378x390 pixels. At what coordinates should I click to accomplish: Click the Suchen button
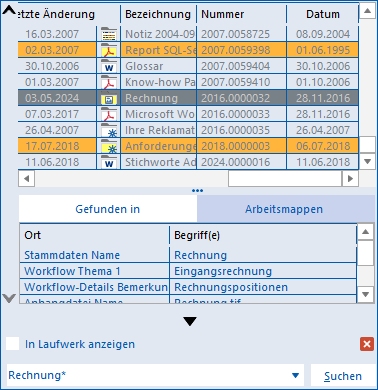pyautogui.click(x=343, y=376)
